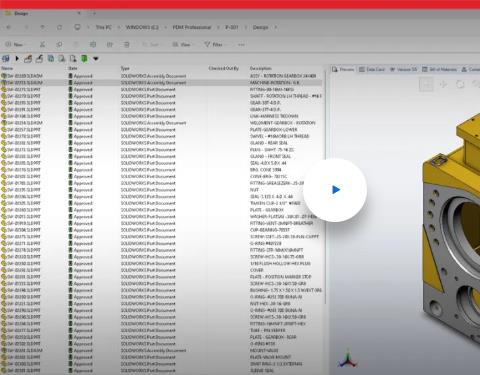Switch to the Bill of Materials tab
480x375 pixels.
(439, 69)
